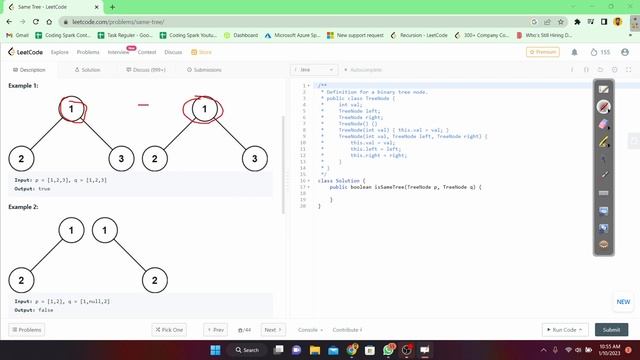Open code editor settings gear
This screenshot has height=360, width=640.
(x=614, y=70)
